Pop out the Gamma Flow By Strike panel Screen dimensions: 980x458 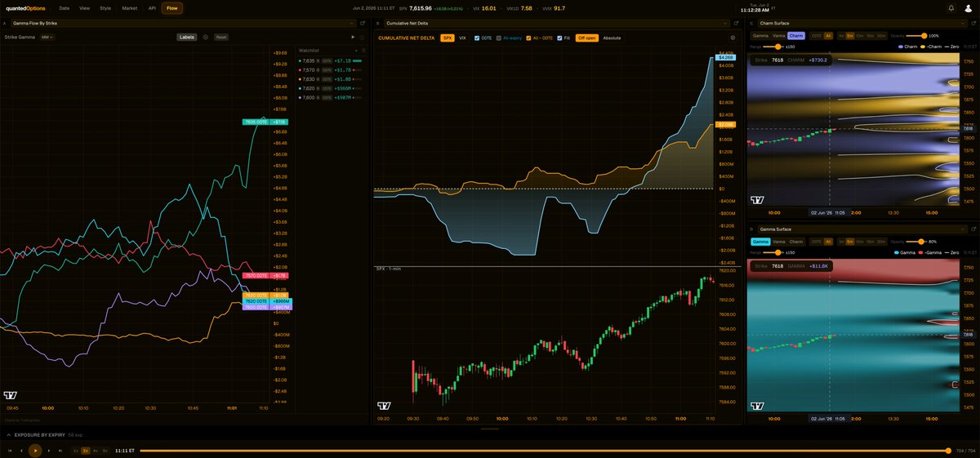[362, 24]
